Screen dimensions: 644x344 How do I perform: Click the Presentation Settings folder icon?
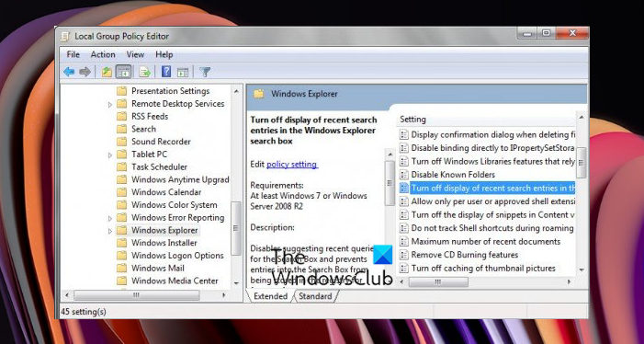click(121, 91)
